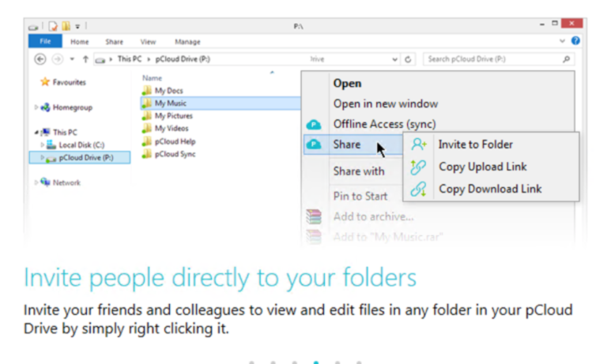The width and height of the screenshot is (607, 364).
Task: Click the Favourites star icon
Action: (45, 81)
